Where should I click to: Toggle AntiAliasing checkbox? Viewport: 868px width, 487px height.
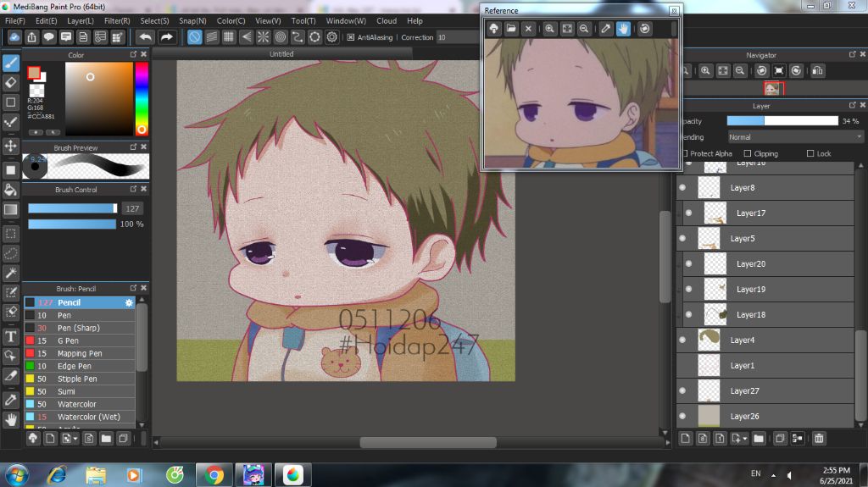tap(350, 37)
